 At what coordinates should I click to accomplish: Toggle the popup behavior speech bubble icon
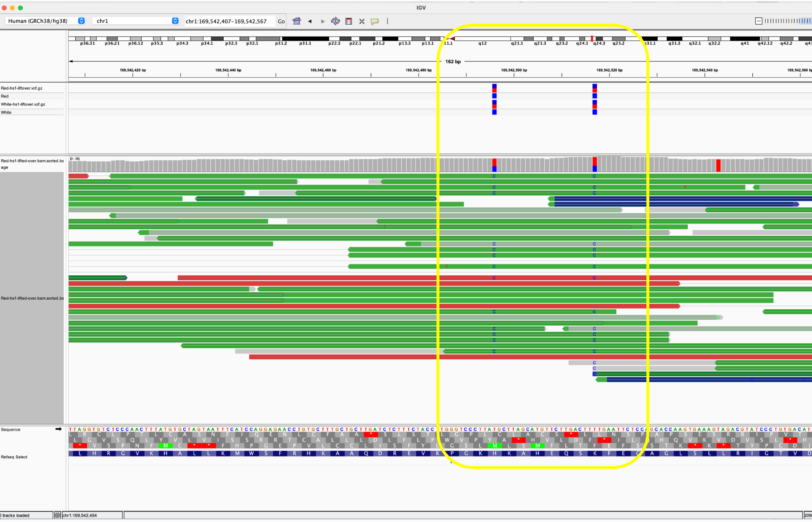374,21
